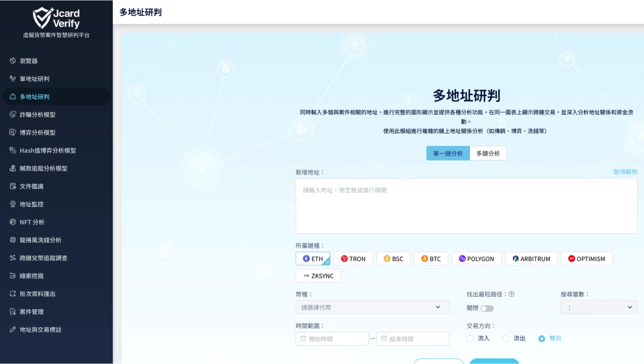Select the ZKSYNC chain option
The image size is (644, 364).
[x=318, y=276]
